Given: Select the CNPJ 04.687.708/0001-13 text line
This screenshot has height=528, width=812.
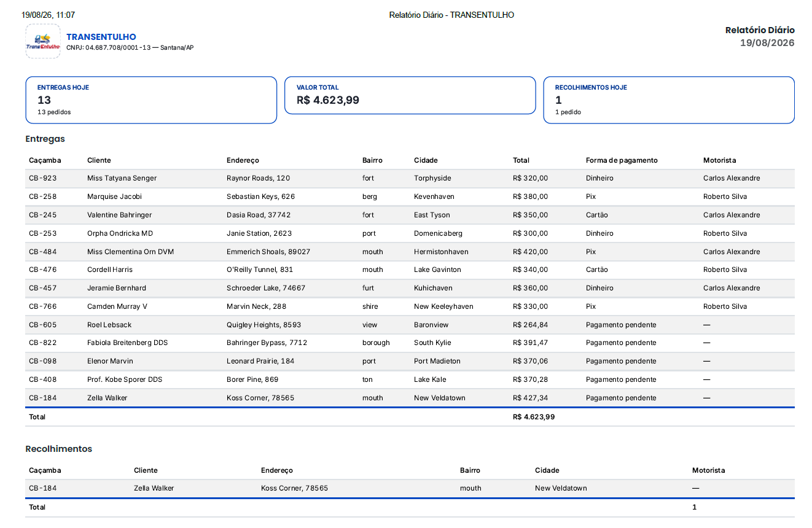Looking at the screenshot, I should 130,48.
